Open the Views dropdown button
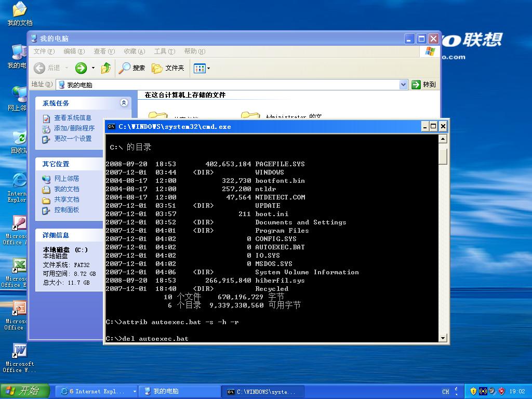Viewport: 532px width, 399px height. [x=202, y=68]
